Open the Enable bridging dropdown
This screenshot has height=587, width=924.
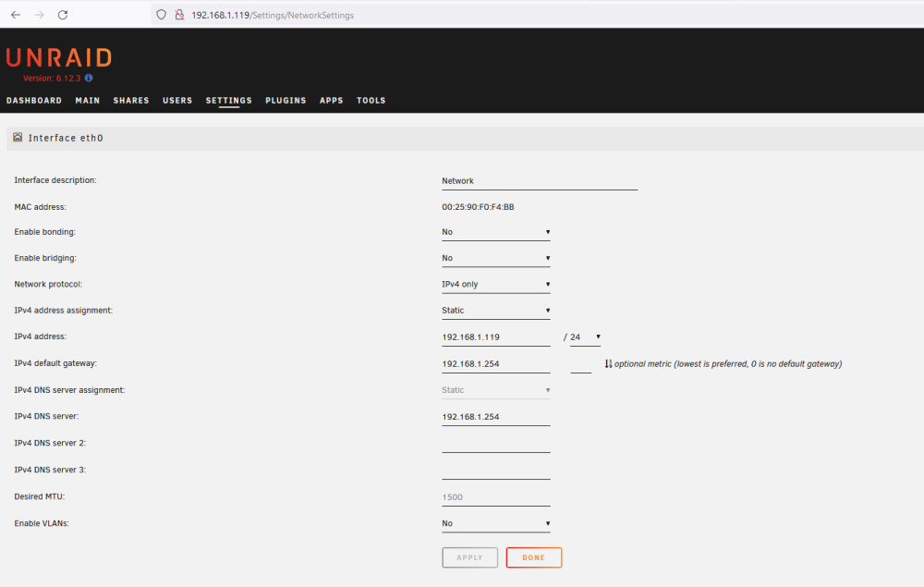coord(495,258)
